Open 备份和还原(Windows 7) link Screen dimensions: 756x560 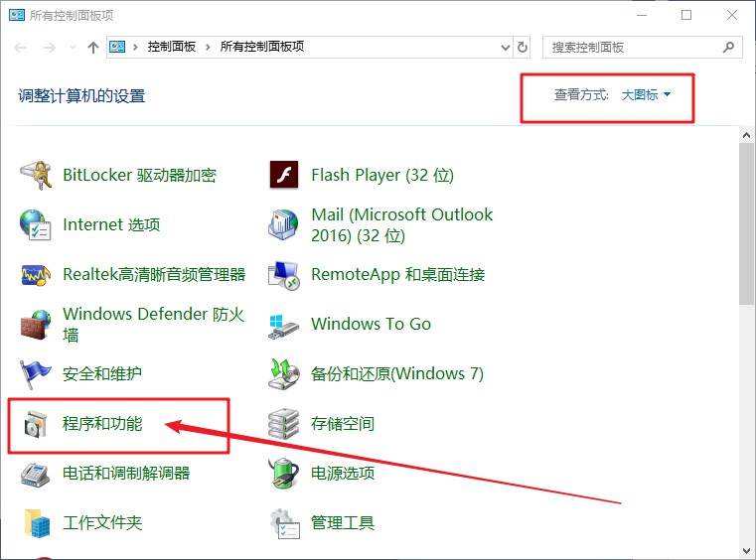coord(397,374)
